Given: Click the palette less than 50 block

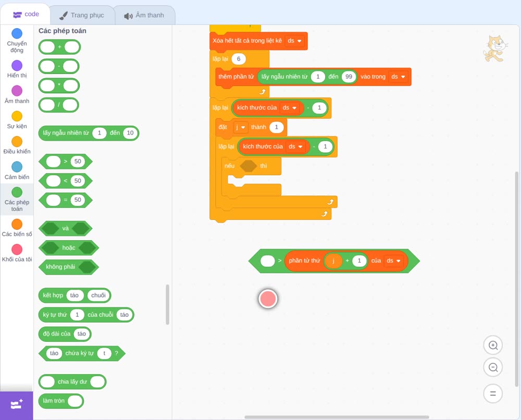Looking at the screenshot, I should click(x=66, y=181).
